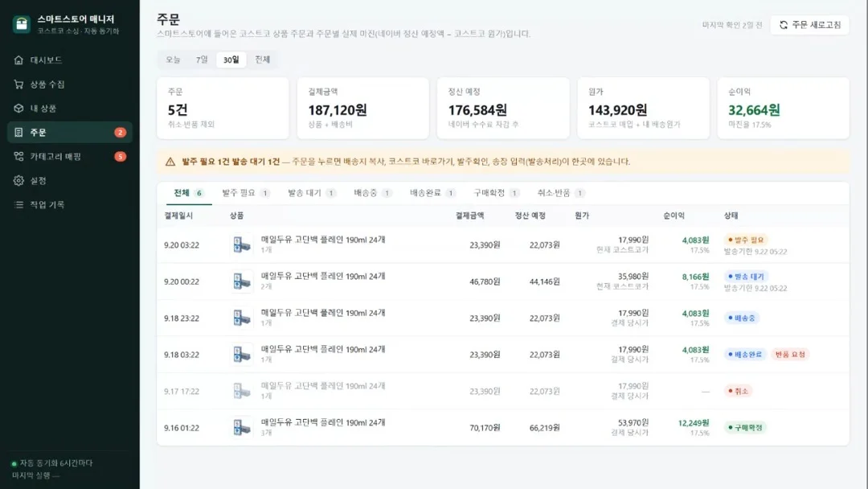This screenshot has width=868, height=489.
Task: Click the 내 상품 box icon
Action: (18, 108)
